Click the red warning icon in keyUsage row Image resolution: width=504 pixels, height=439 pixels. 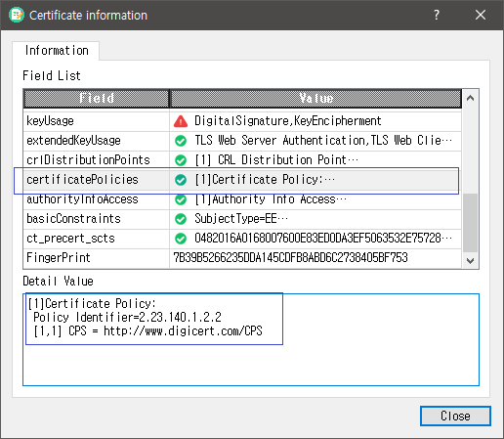(x=181, y=121)
